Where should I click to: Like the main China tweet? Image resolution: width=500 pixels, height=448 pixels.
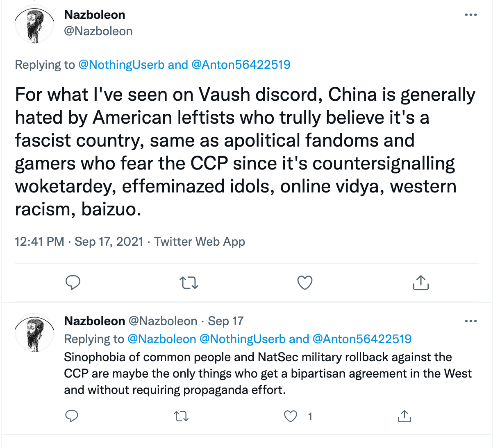pyautogui.click(x=305, y=283)
